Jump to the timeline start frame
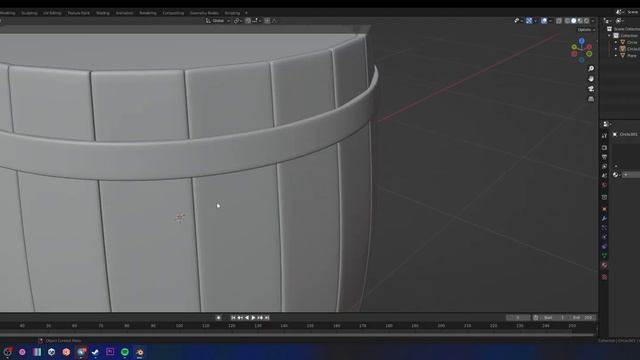640x360 pixels. tap(233, 318)
